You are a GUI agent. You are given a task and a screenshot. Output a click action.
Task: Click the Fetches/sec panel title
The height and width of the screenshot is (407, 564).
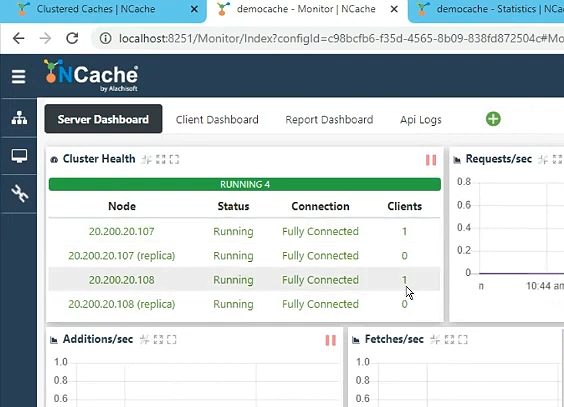pos(394,339)
